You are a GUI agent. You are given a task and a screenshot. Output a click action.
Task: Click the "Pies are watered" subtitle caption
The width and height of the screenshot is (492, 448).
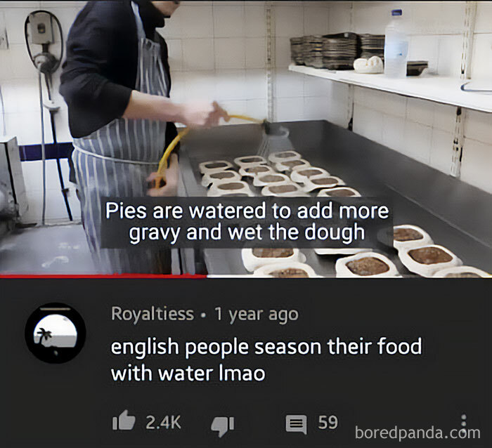(x=247, y=221)
